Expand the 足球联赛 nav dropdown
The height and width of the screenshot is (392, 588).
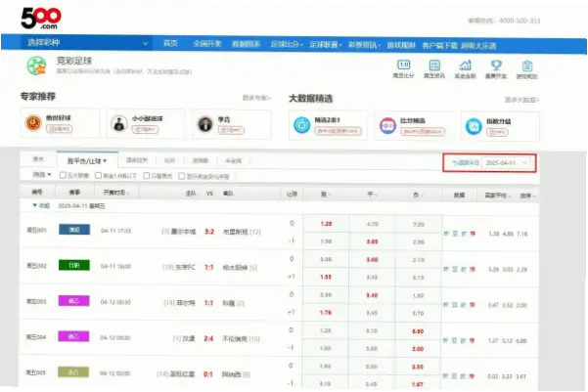(326, 45)
